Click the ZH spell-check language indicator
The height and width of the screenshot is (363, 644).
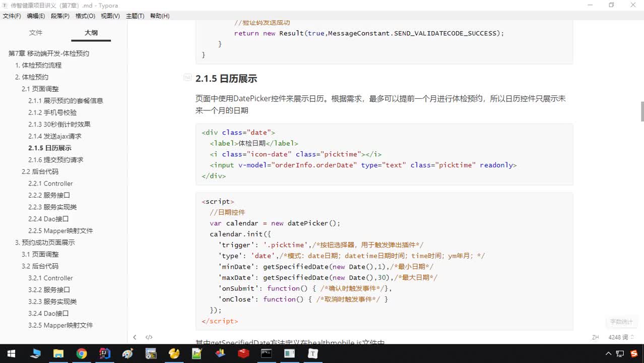click(596, 337)
